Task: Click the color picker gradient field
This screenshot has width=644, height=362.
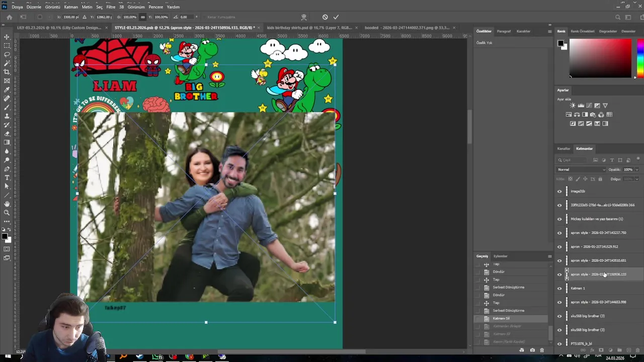Action: pyautogui.click(x=600, y=58)
